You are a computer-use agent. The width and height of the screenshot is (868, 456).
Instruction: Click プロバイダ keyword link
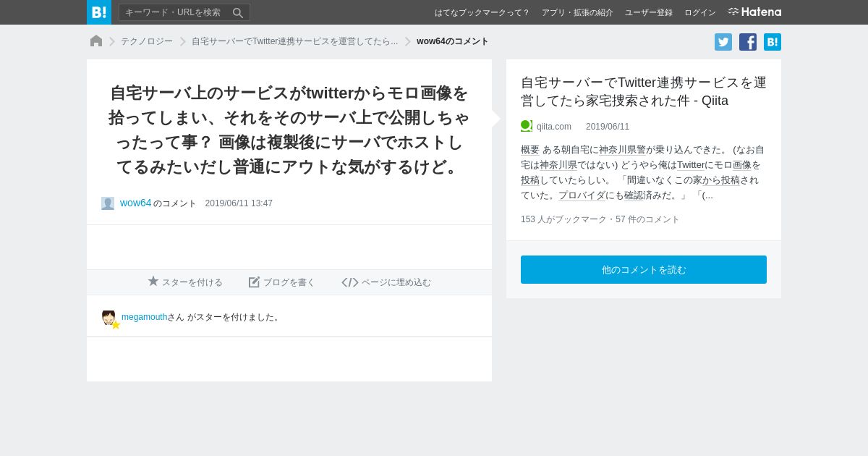[x=582, y=195]
